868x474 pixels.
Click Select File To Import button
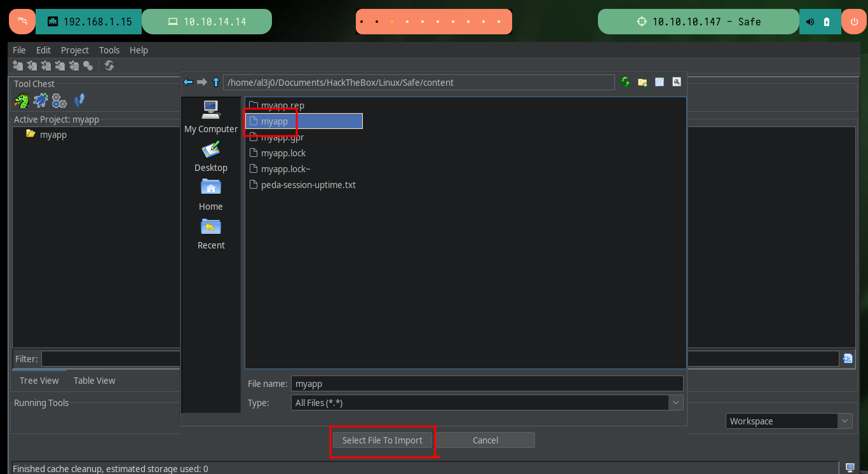[383, 440]
